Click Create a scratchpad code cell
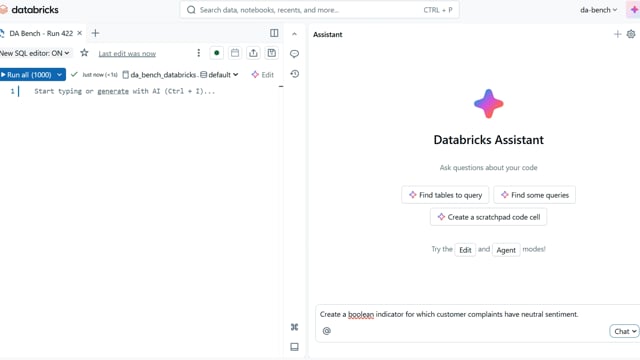 pyautogui.click(x=489, y=217)
